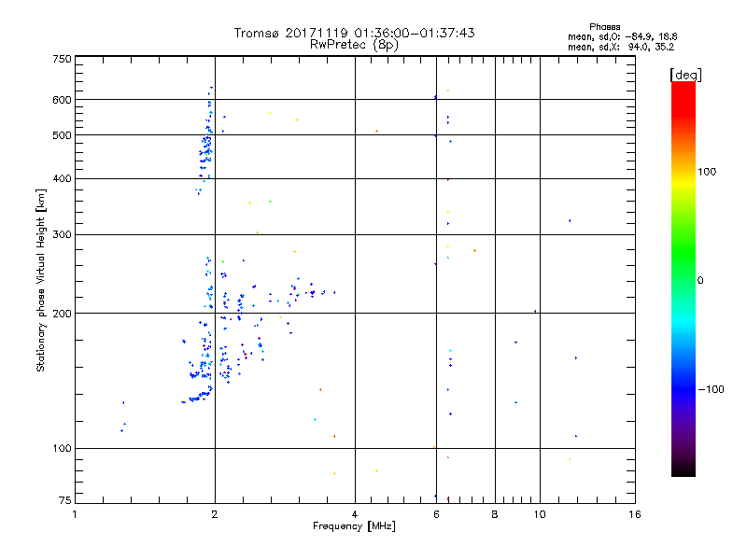Viewport: 747px width, 560px height.
Task: Select the "mean, sd,O: -84.9, 18.8" line
Action: [x=622, y=36]
